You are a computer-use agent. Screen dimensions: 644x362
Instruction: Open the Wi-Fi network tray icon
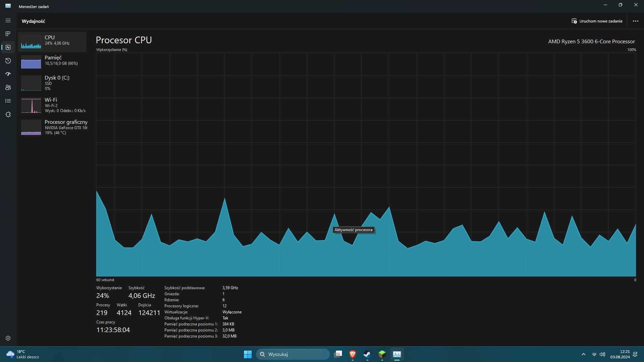594,354
